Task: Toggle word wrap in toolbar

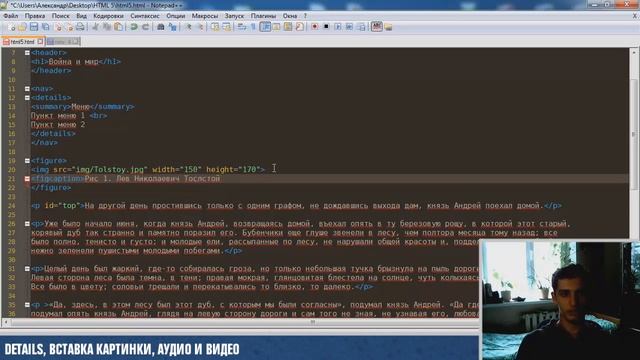Action: point(242,27)
